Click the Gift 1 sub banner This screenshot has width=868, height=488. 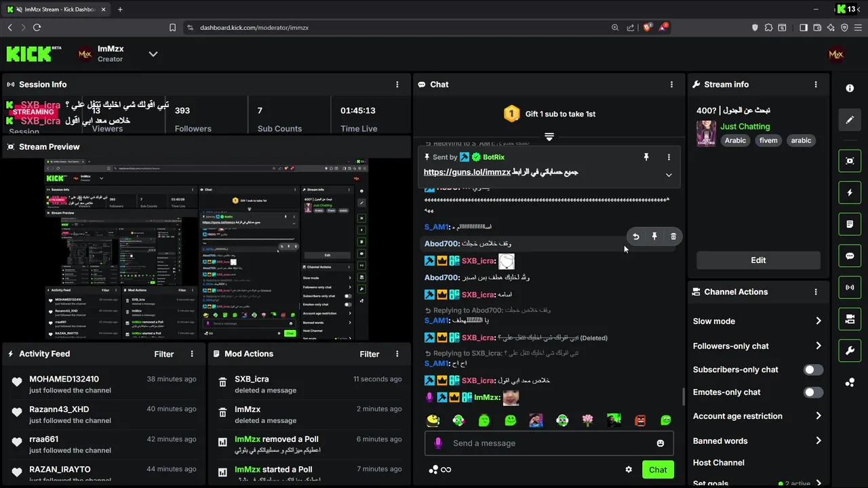tap(549, 114)
